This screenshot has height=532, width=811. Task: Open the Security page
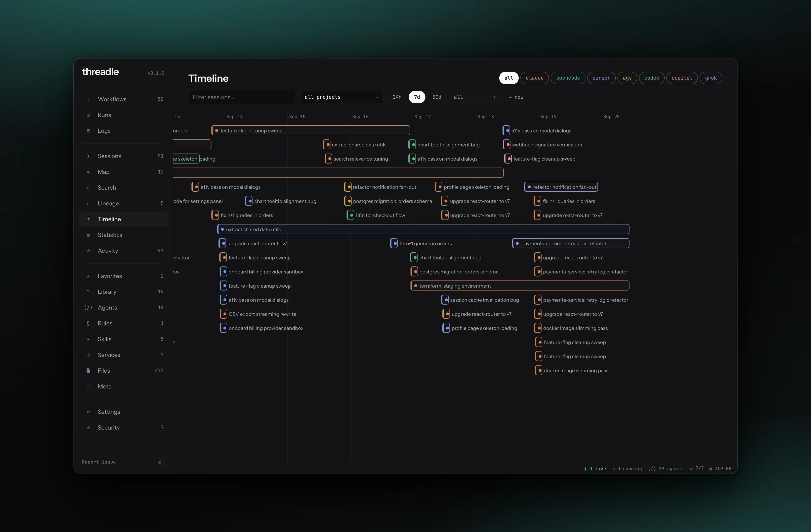pyautogui.click(x=123, y=427)
